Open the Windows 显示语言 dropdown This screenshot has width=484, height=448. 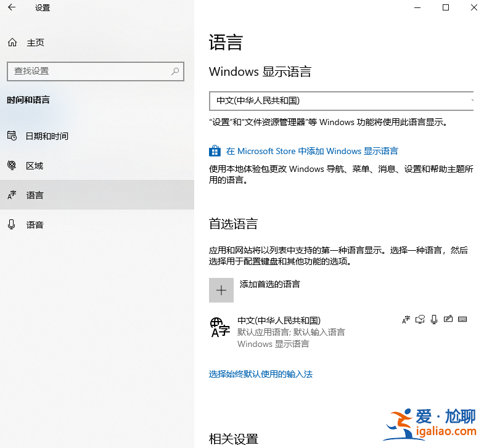coord(341,101)
